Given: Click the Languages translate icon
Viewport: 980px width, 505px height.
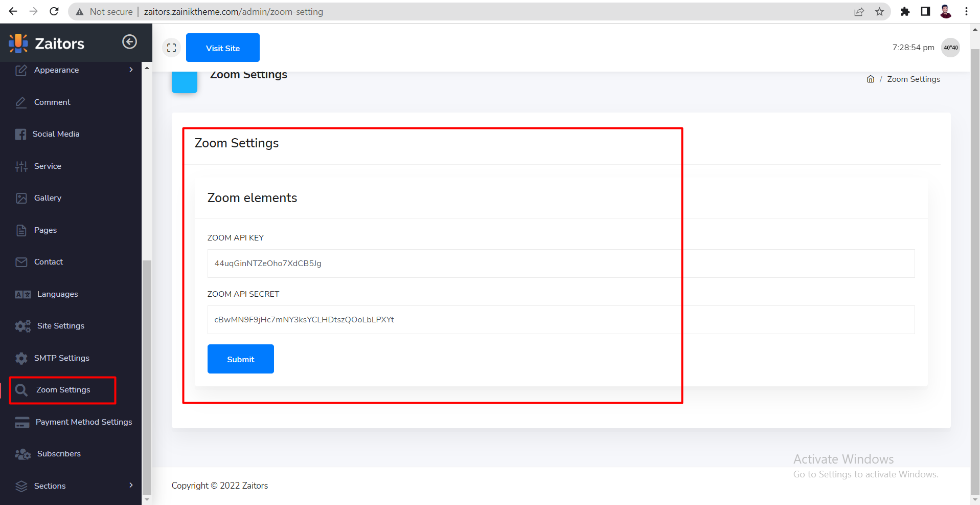Looking at the screenshot, I should click(22, 294).
